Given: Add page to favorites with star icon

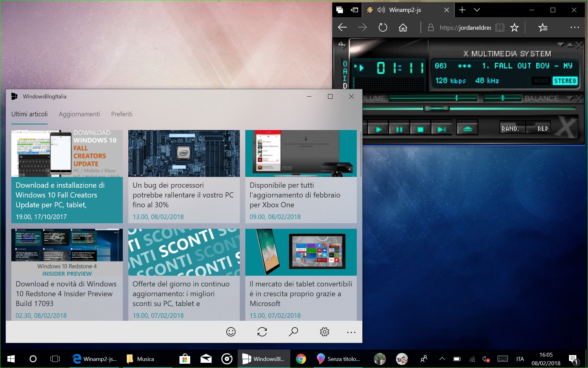Looking at the screenshot, I should pyautogui.click(x=514, y=28).
